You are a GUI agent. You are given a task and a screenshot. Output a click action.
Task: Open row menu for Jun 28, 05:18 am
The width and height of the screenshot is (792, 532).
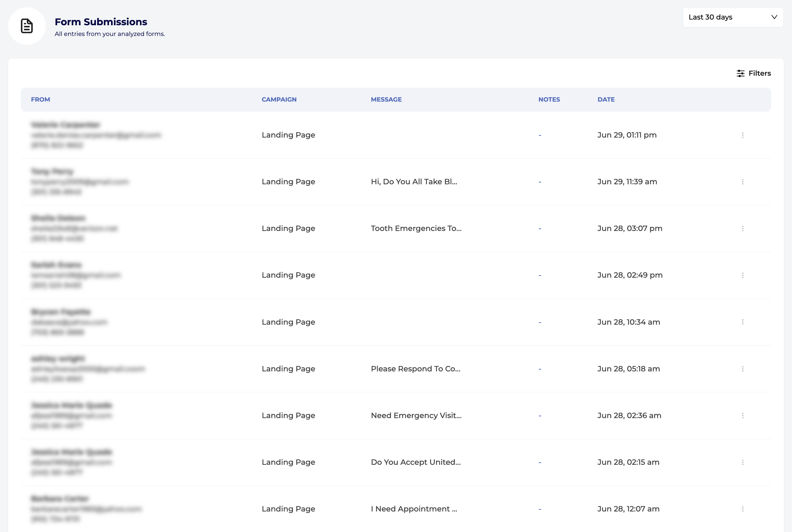pyautogui.click(x=743, y=369)
